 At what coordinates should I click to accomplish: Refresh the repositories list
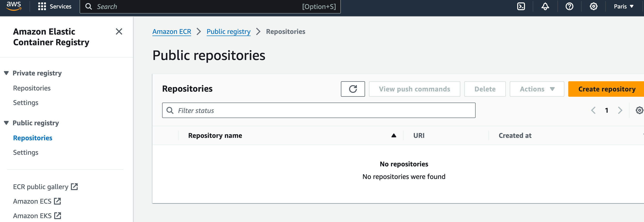352,89
